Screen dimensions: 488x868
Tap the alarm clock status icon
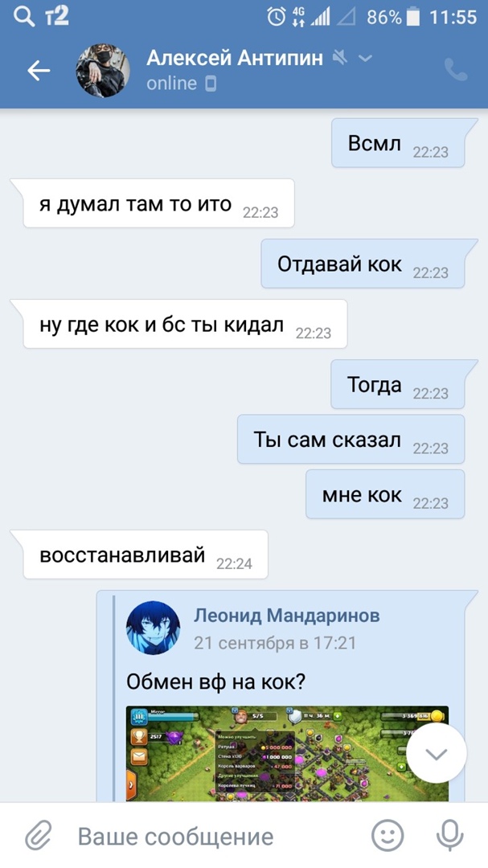(277, 17)
